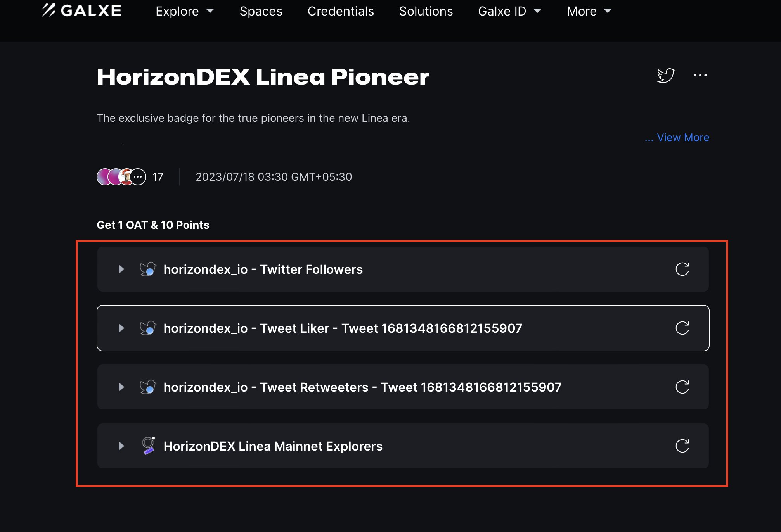The height and width of the screenshot is (532, 781).
Task: Refresh the Linea Mainnet Explorers task
Action: click(x=682, y=446)
